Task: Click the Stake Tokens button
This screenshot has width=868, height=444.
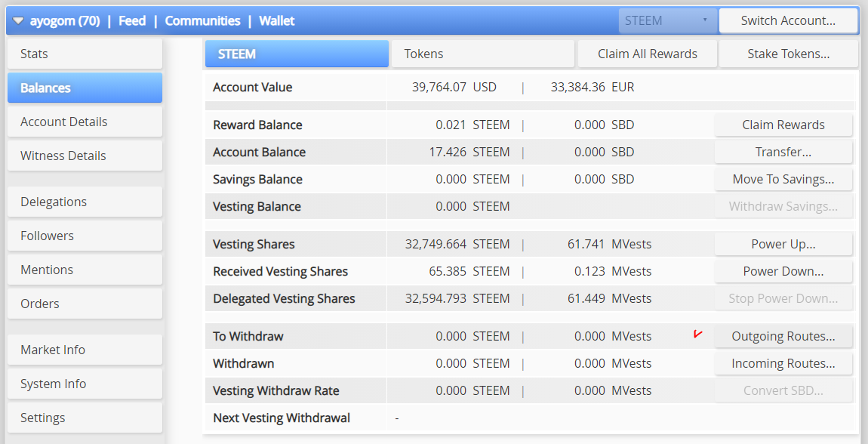Action: click(788, 54)
